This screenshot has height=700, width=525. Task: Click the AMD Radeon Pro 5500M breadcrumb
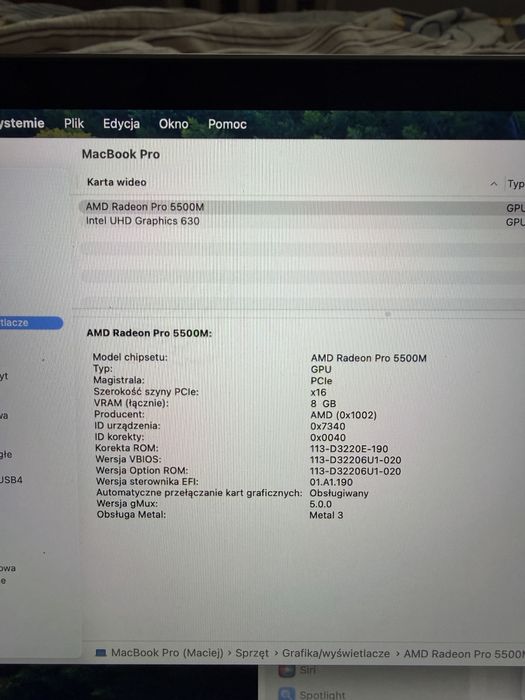(x=464, y=654)
